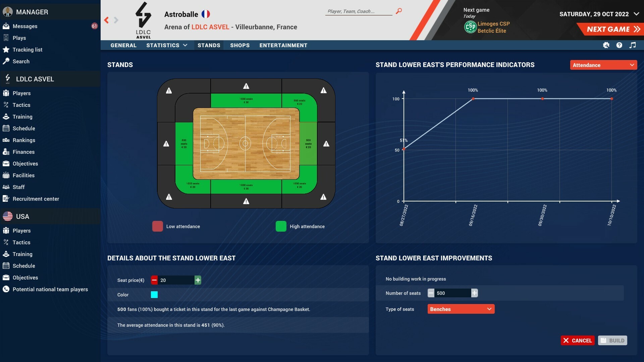Select the Stands tab
The width and height of the screenshot is (644, 362).
(208, 45)
